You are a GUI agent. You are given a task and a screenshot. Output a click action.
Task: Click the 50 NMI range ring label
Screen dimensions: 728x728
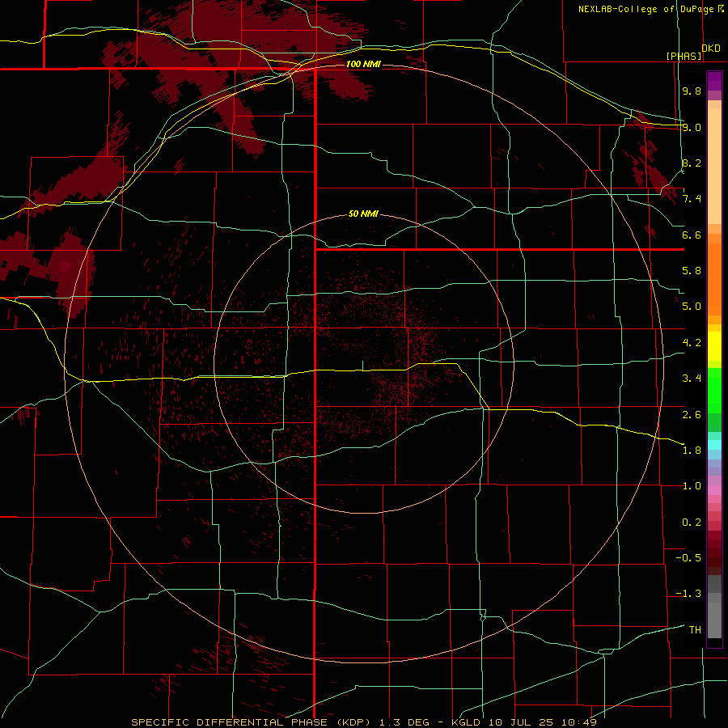point(363,214)
